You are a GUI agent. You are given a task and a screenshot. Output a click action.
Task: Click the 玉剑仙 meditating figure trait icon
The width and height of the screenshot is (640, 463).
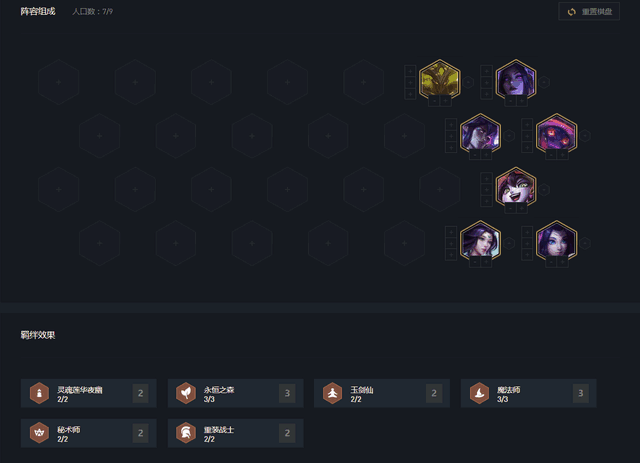click(x=332, y=393)
